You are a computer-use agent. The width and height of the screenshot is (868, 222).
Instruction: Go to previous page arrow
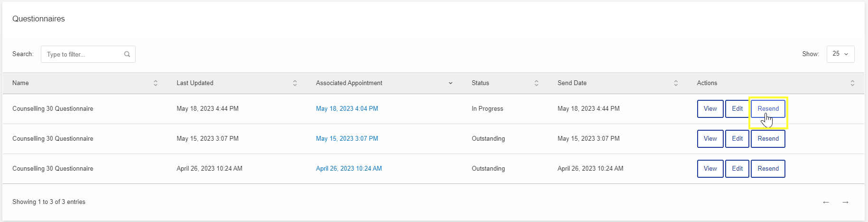pos(826,202)
